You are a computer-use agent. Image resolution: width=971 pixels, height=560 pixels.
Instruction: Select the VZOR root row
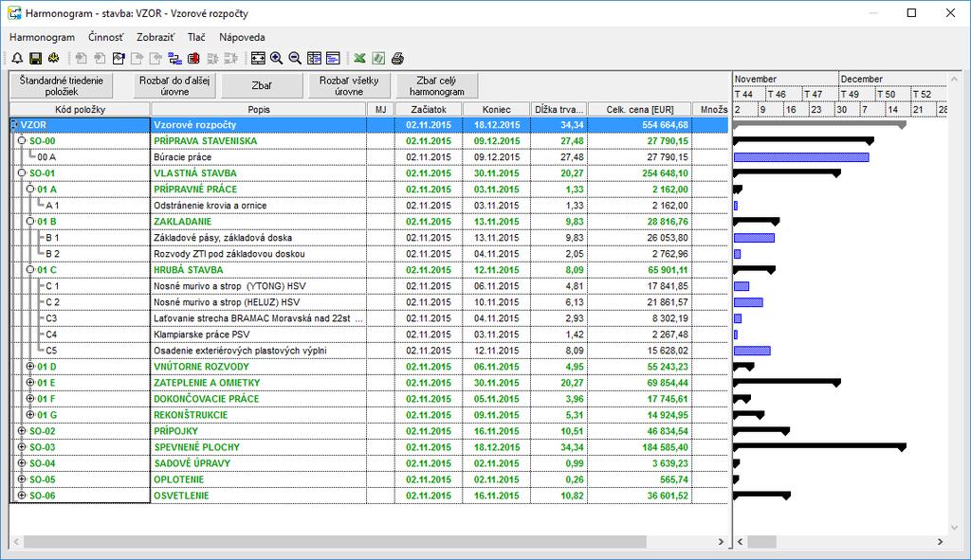[369, 125]
